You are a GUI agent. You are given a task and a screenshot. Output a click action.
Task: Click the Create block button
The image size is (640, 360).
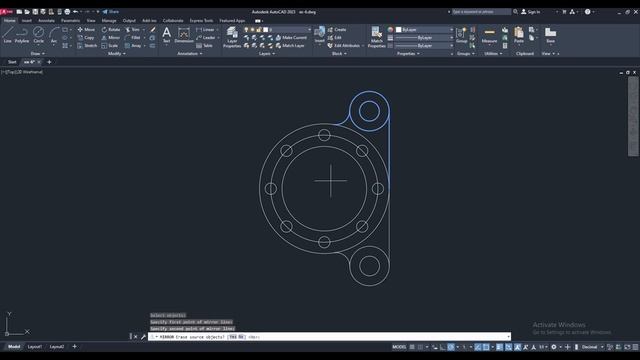(x=337, y=29)
